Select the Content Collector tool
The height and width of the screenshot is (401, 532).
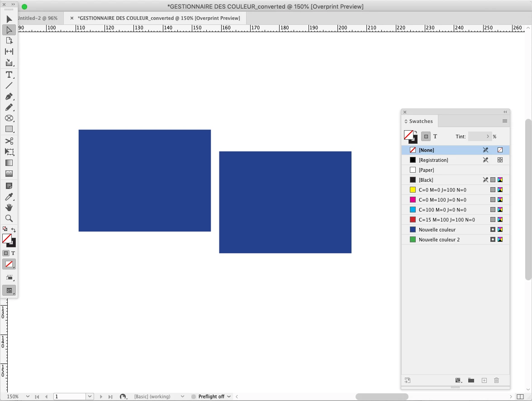coord(9,63)
